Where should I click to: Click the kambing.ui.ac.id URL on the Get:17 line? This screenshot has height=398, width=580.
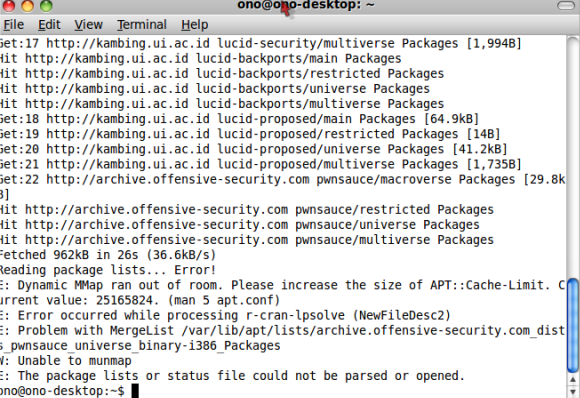tap(128, 43)
